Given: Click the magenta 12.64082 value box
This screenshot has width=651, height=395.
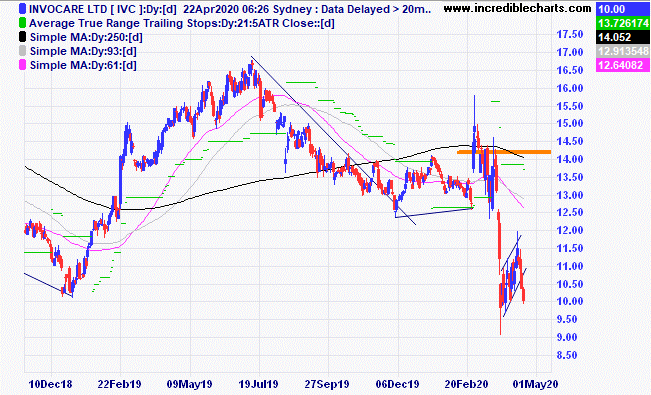Looking at the screenshot, I should (623, 65).
